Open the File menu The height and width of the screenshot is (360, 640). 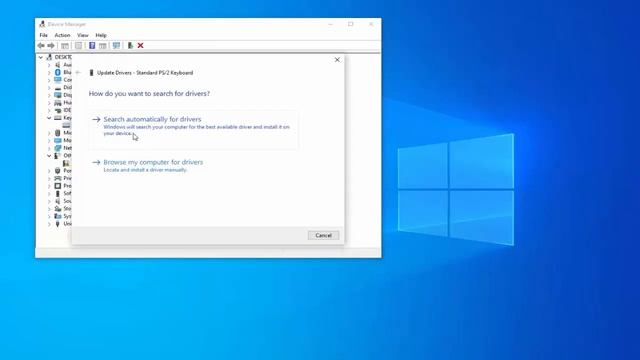(x=43, y=36)
